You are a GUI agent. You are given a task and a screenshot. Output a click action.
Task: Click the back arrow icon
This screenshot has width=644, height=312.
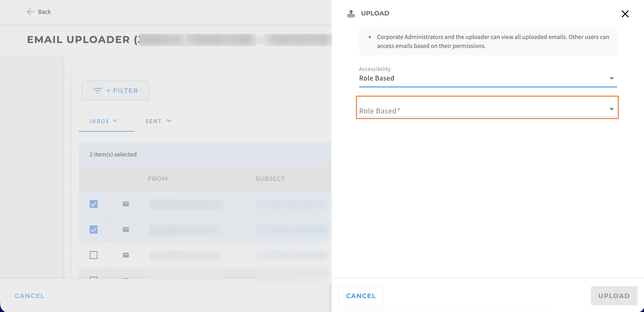30,12
